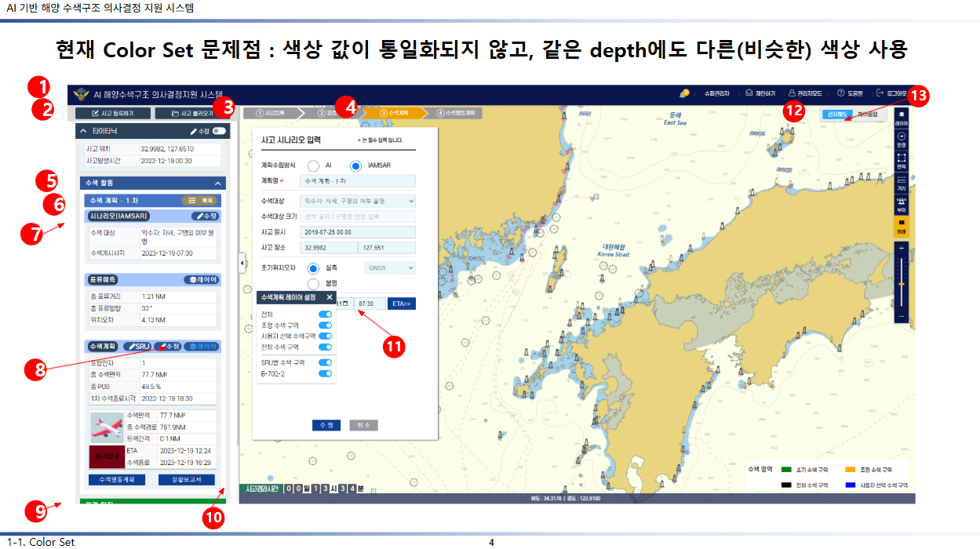980x549 pixels.
Task: Toggle the 사용자 선택 수색구역 switch
Action: pos(325,336)
